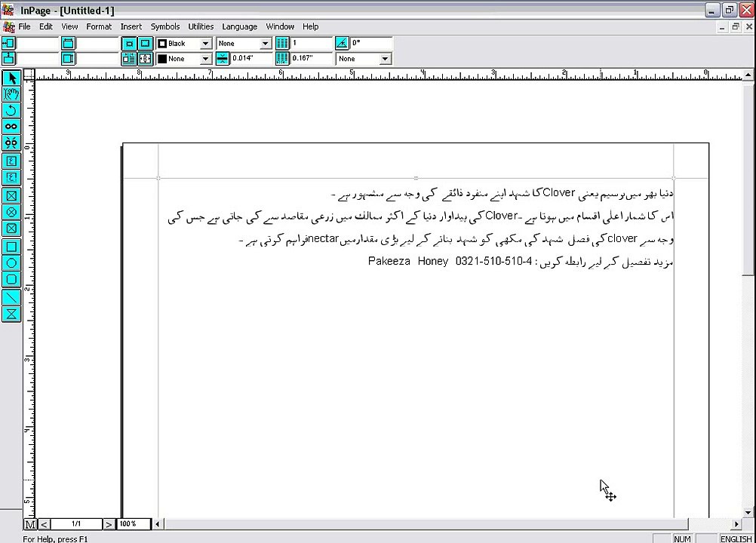
Task: Click the vertical scrollbar up arrow
Action: (x=748, y=75)
